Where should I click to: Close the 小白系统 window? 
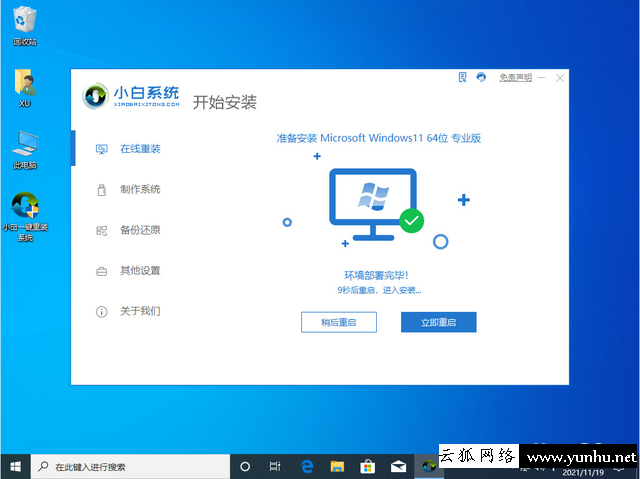pyautogui.click(x=560, y=78)
